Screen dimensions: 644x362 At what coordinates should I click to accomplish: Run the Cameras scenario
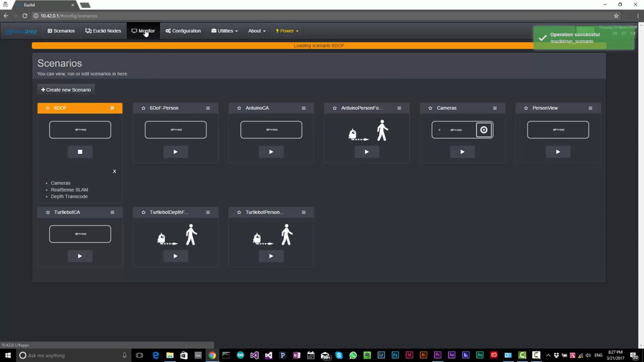[462, 152]
